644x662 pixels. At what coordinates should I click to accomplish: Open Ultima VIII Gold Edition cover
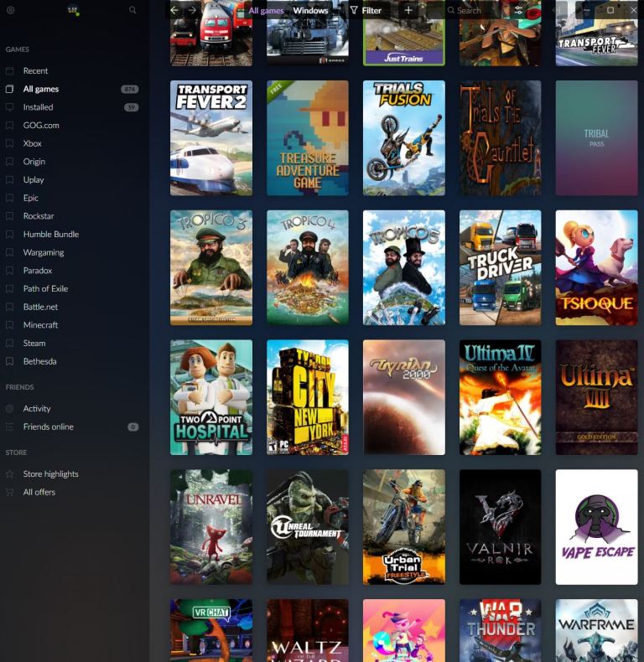point(597,397)
